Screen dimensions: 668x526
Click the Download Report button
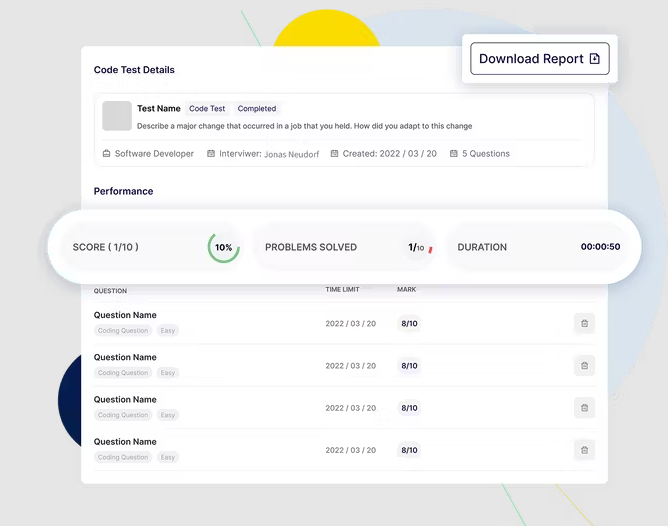[539, 59]
